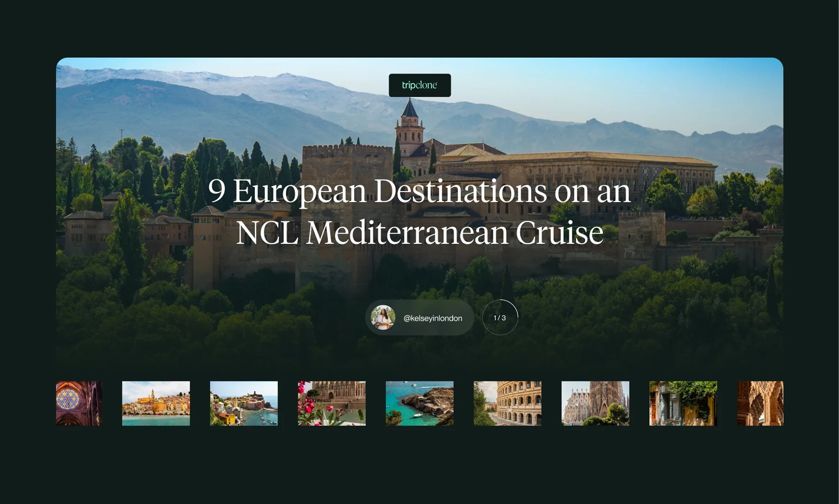Click the headline line "9 European Destinations on an"
The width and height of the screenshot is (839, 504).
[419, 192]
